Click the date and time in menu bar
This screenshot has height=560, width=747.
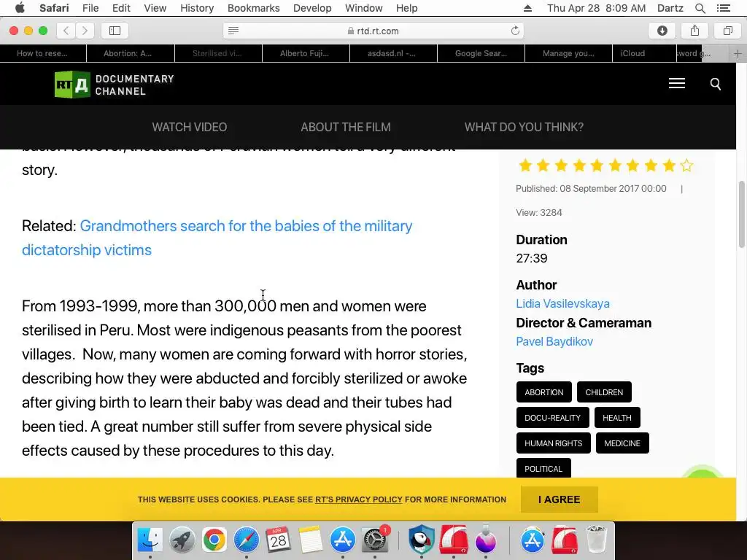tap(596, 8)
